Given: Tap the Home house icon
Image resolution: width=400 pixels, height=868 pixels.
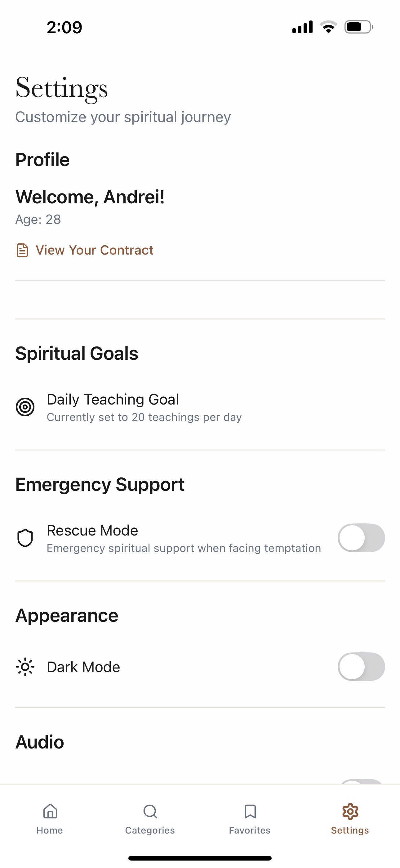Looking at the screenshot, I should (50, 811).
